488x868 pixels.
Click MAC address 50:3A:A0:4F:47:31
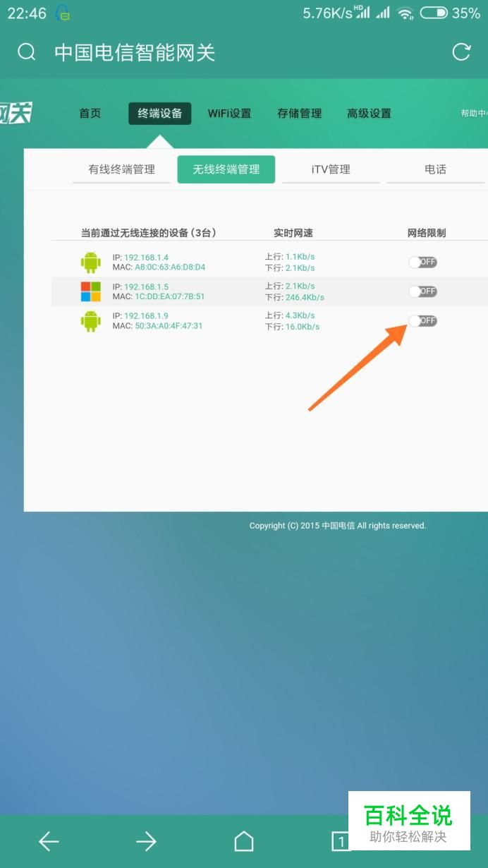[169, 326]
